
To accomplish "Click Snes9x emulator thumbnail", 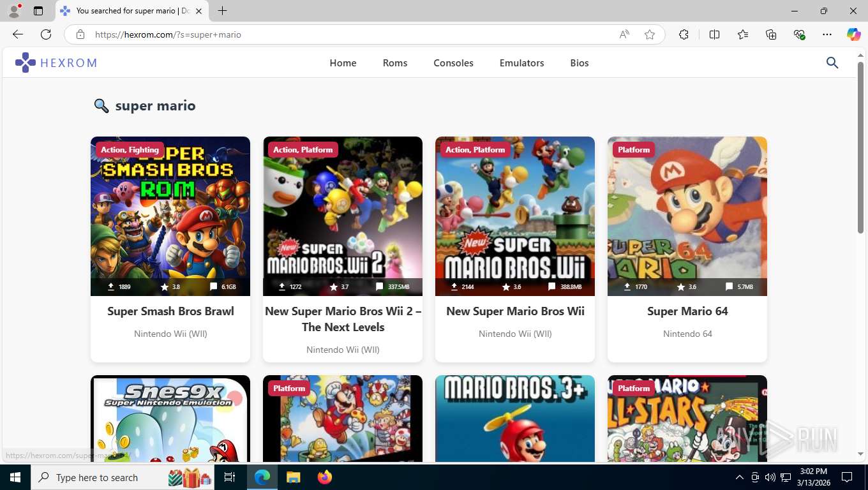I will 170,419.
